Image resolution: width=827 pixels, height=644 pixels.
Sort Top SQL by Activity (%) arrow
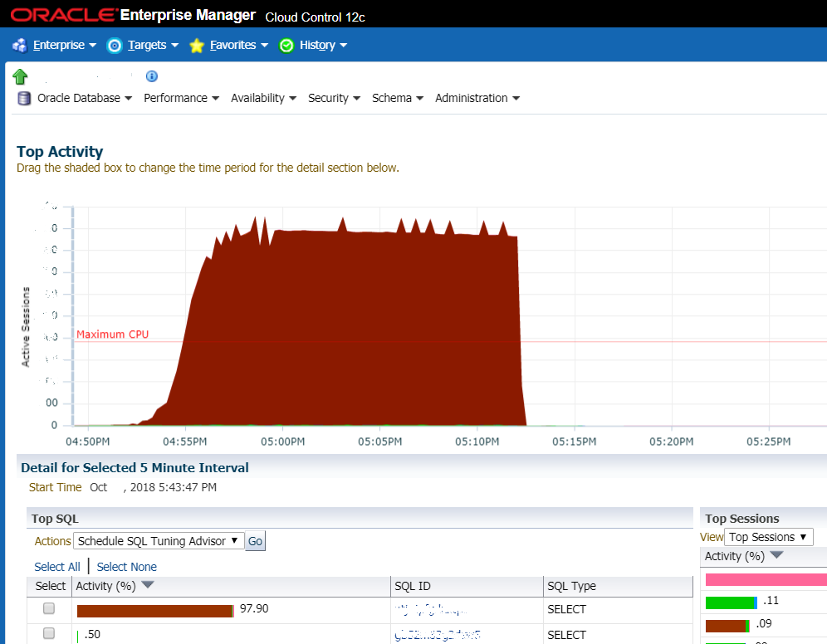pos(148,584)
